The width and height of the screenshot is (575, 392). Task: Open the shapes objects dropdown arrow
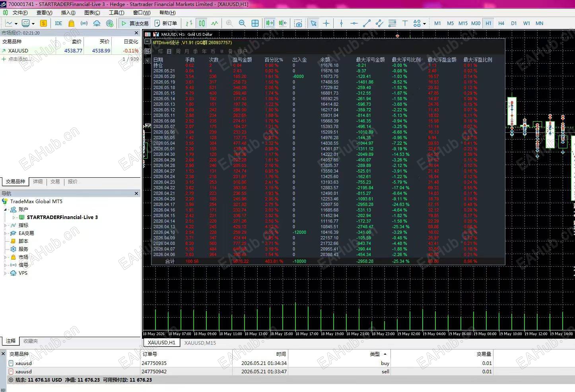(424, 24)
